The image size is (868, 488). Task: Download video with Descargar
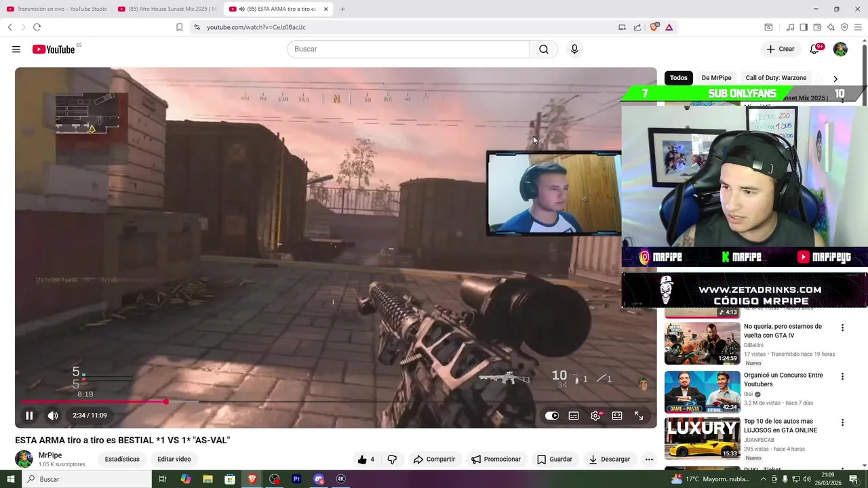coord(609,459)
